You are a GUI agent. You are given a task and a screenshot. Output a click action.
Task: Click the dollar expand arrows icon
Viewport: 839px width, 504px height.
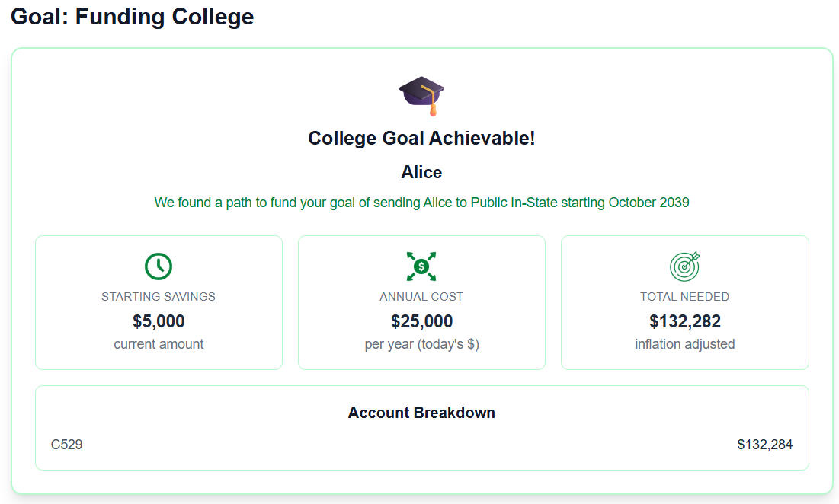tap(421, 266)
